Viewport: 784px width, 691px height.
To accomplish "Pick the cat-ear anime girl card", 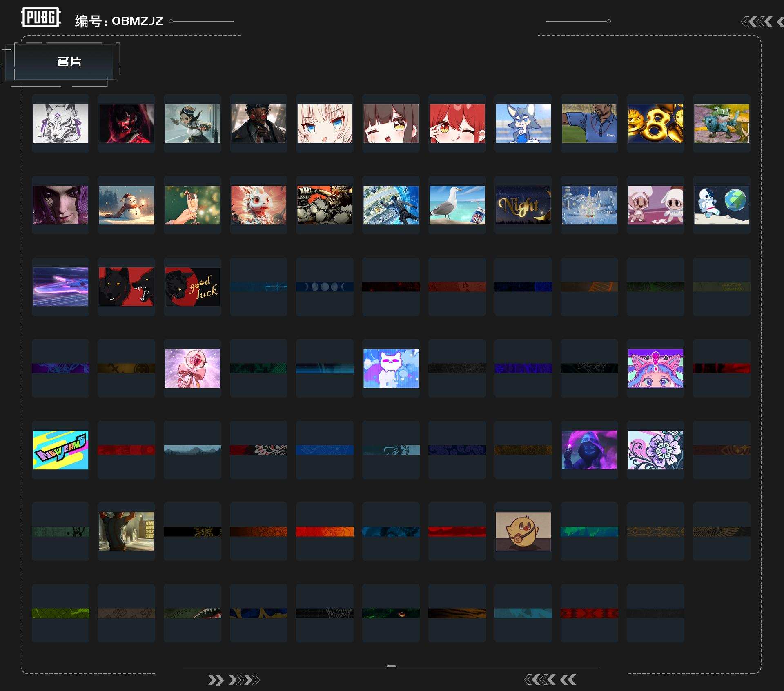I will pos(656,368).
